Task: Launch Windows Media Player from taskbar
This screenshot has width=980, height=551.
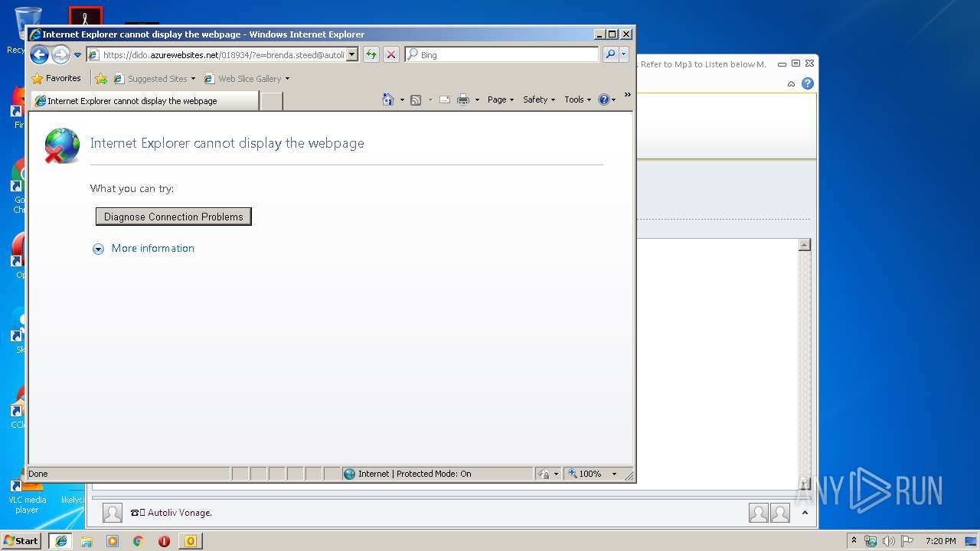Action: click(113, 541)
